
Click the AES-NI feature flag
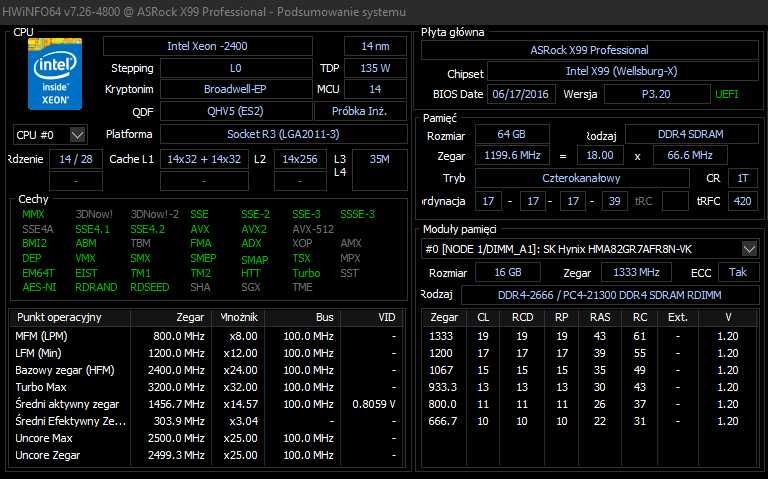[x=39, y=287]
